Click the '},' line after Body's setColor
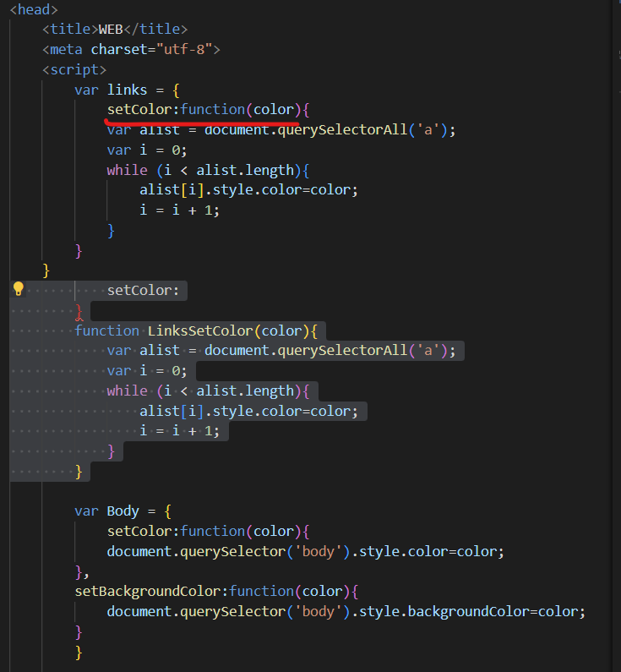This screenshot has width=621, height=672. [82, 571]
